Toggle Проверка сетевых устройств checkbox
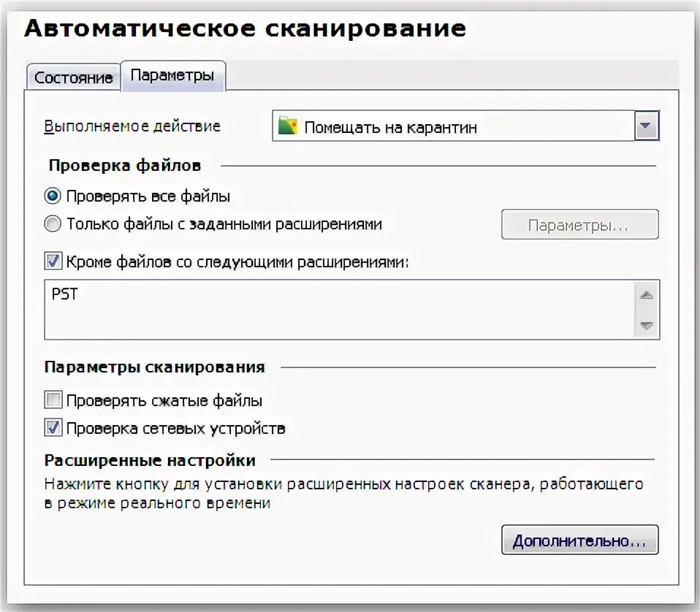The image size is (700, 612). pos(53,428)
